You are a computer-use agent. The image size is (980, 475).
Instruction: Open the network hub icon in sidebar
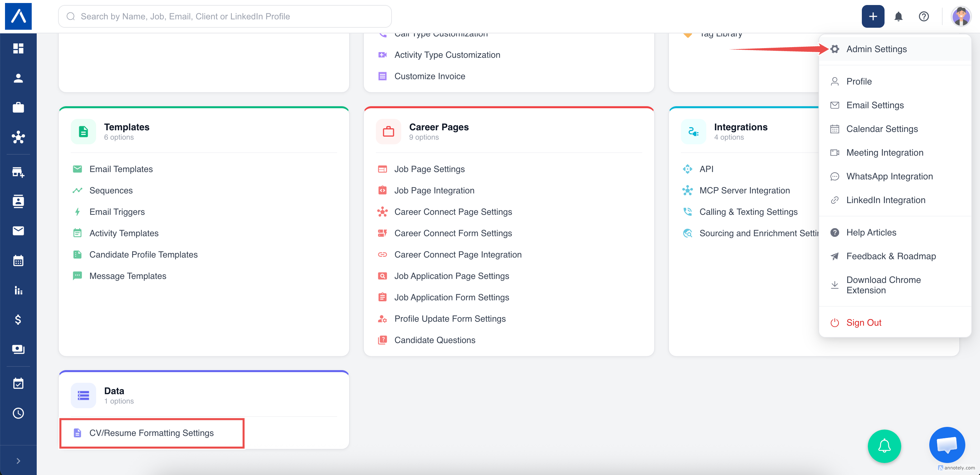[18, 137]
